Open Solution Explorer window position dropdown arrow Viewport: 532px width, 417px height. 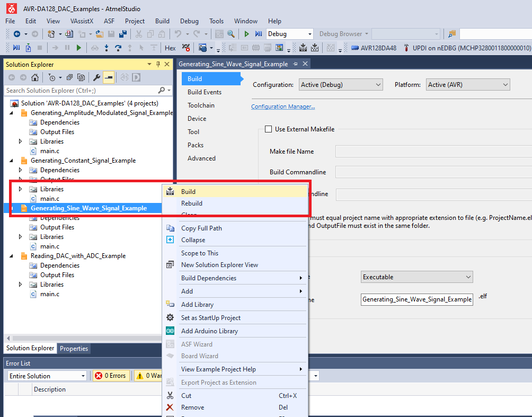point(149,64)
